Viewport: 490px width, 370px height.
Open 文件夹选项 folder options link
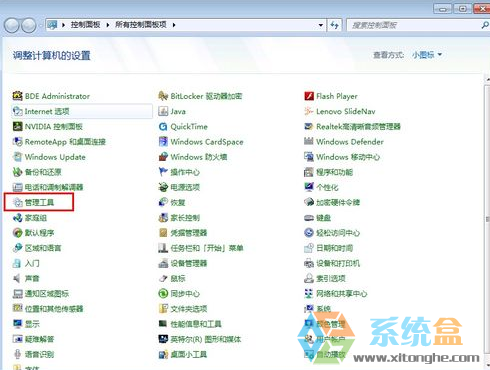point(189,309)
